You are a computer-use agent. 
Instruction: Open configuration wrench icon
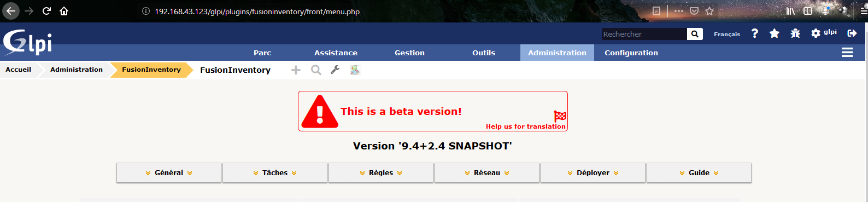[335, 70]
